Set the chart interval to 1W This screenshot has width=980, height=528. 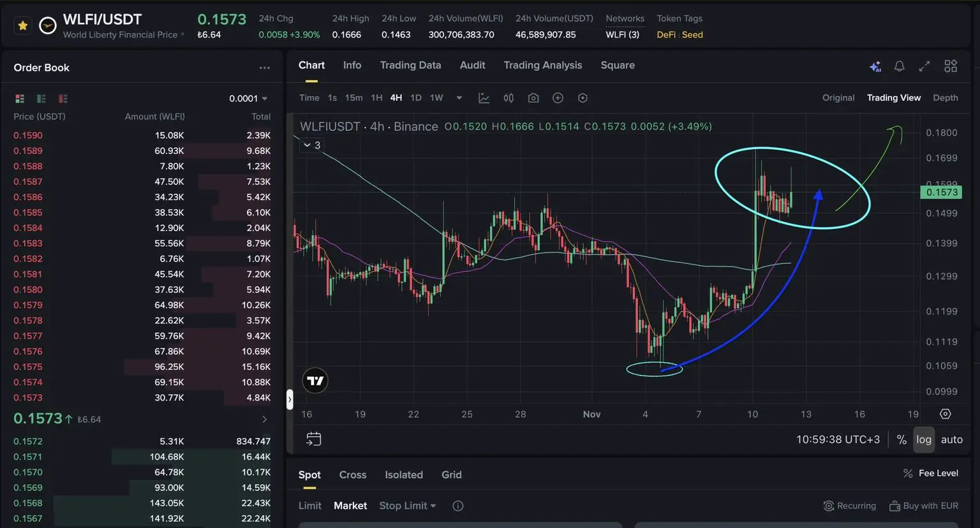pyautogui.click(x=436, y=98)
